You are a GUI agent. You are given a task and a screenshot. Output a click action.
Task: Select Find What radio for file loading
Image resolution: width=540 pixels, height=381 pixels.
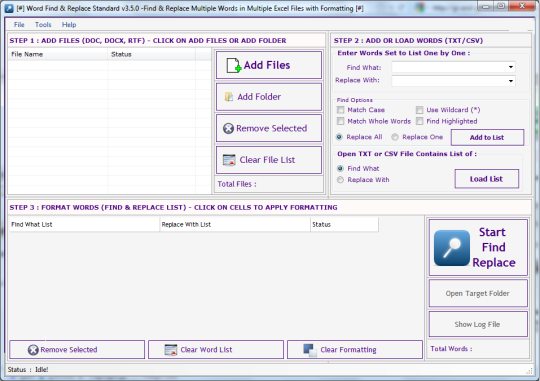(340, 168)
